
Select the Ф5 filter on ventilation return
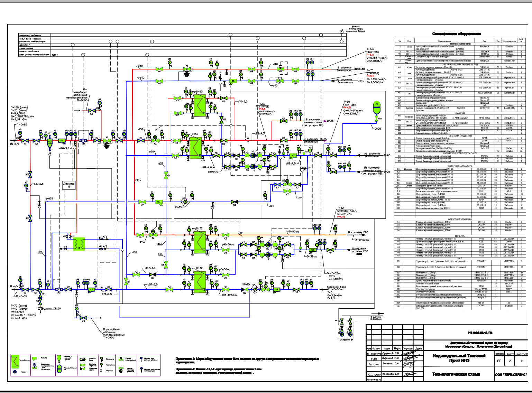pos(233,81)
